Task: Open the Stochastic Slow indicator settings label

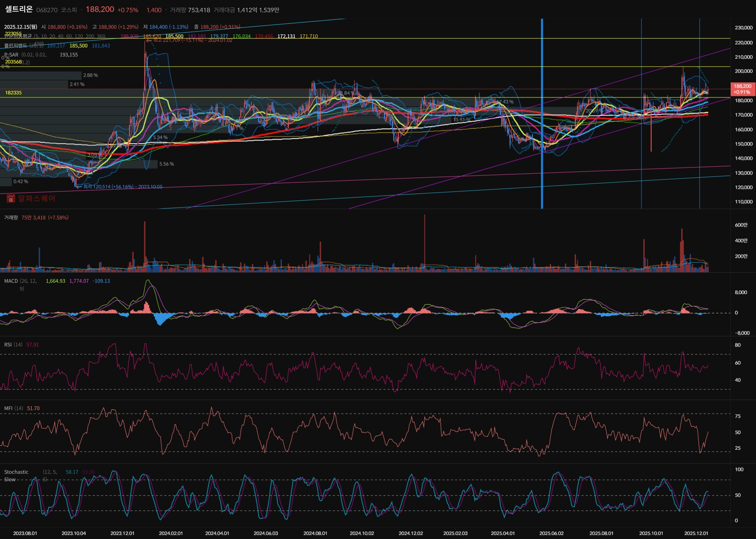Action: point(16,472)
